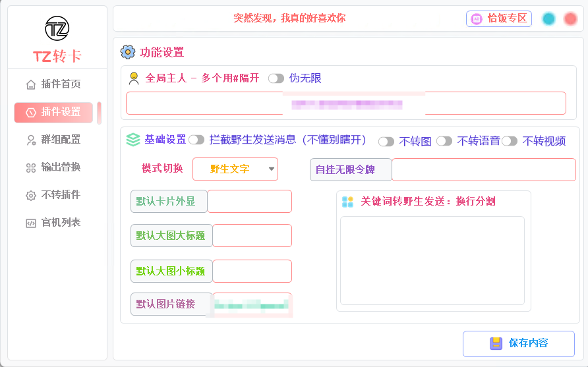Click the red round button in title bar
Screen dimensions: 588x367
click(x=570, y=19)
